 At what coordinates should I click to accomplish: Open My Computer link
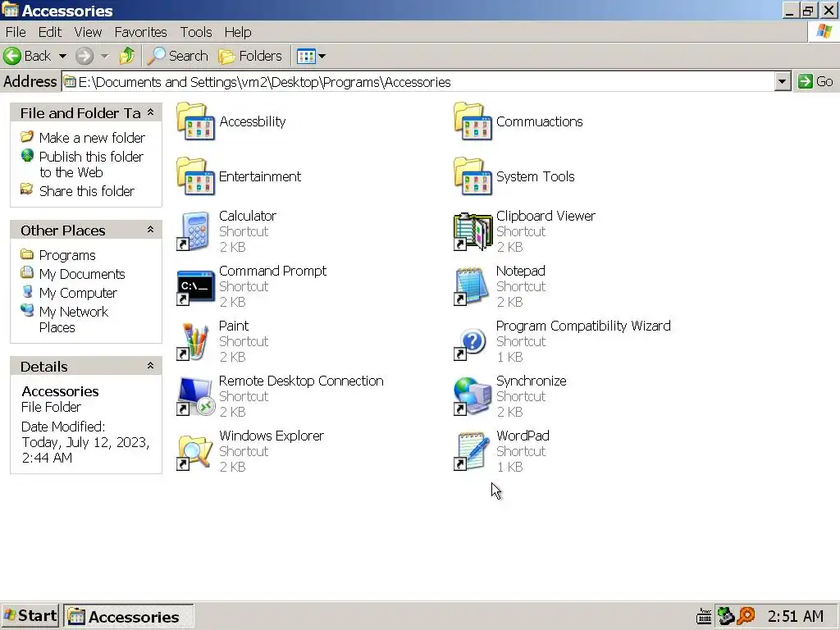(x=78, y=293)
